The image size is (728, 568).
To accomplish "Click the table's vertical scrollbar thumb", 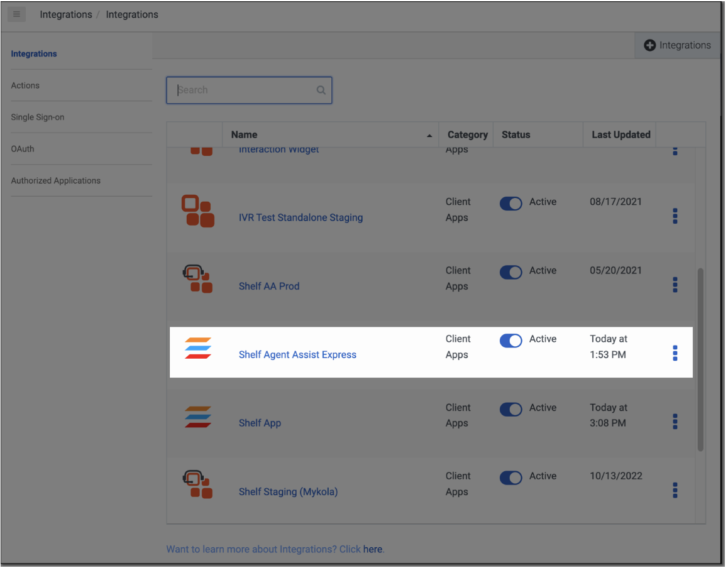I will (700, 359).
